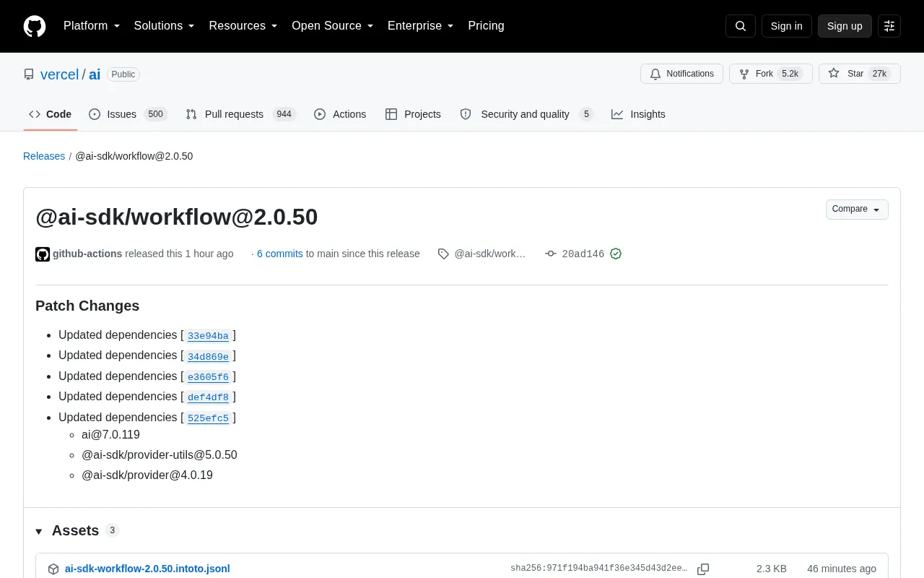Viewport: 924px width, 578px height.
Task: Open the Pull requests tab
Action: tap(240, 114)
